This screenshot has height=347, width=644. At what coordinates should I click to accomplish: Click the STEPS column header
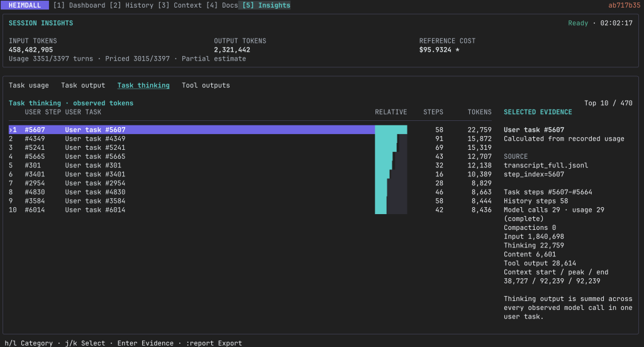[433, 112]
